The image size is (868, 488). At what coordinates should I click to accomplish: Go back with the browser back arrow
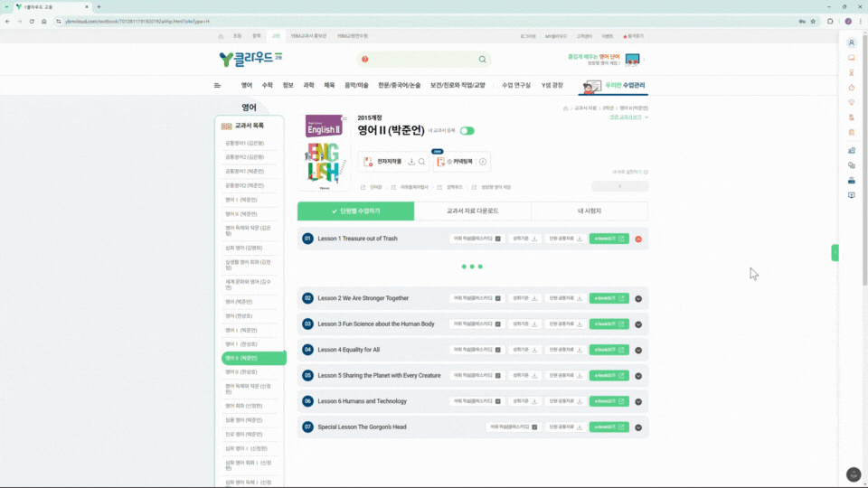pyautogui.click(x=7, y=22)
